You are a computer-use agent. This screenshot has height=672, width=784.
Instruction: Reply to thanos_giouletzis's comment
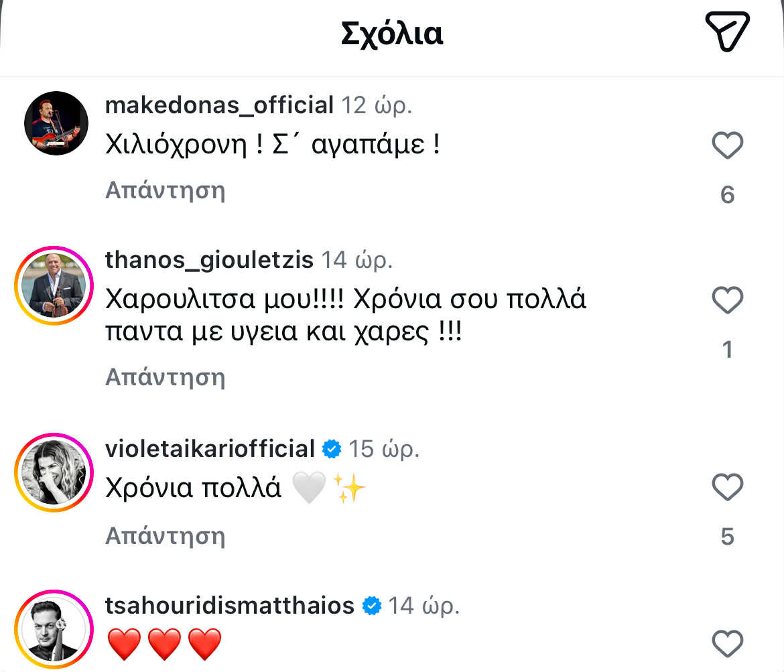[165, 377]
